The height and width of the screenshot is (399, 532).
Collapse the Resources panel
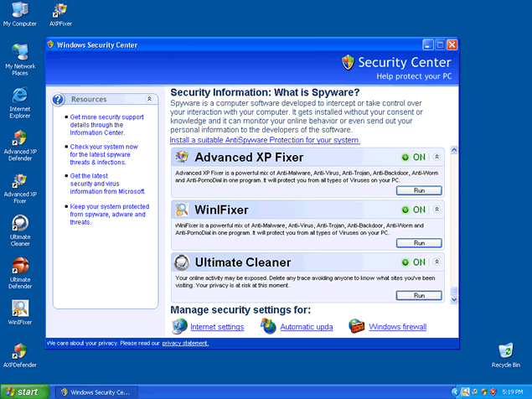click(x=149, y=99)
